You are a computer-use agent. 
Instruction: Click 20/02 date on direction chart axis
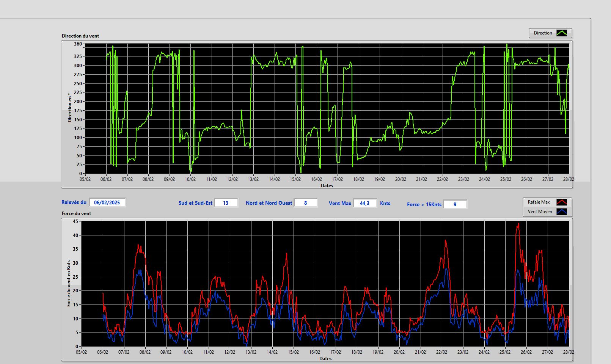click(401, 179)
